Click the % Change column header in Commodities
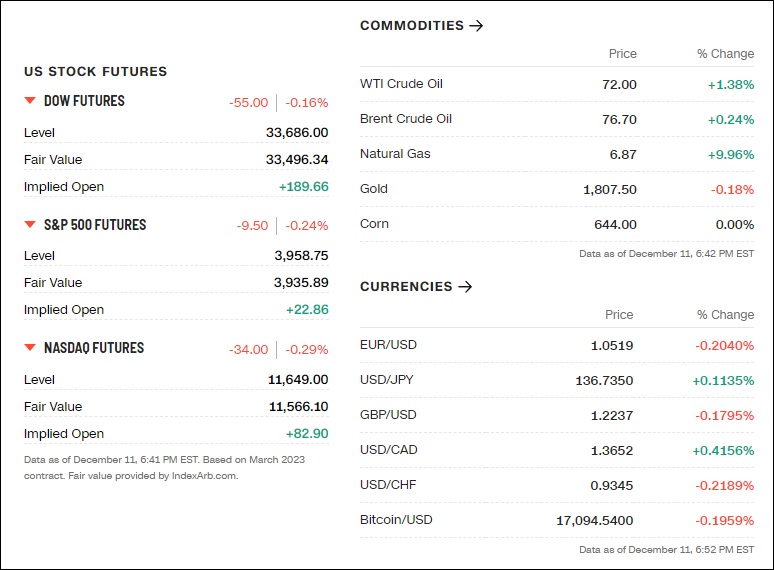This screenshot has height=570, width=774. (x=725, y=54)
